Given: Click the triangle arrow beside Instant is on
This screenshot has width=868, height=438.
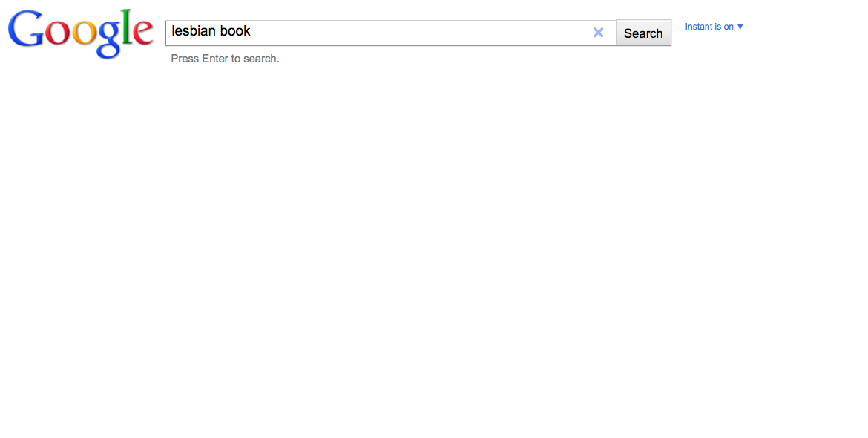Looking at the screenshot, I should (740, 27).
